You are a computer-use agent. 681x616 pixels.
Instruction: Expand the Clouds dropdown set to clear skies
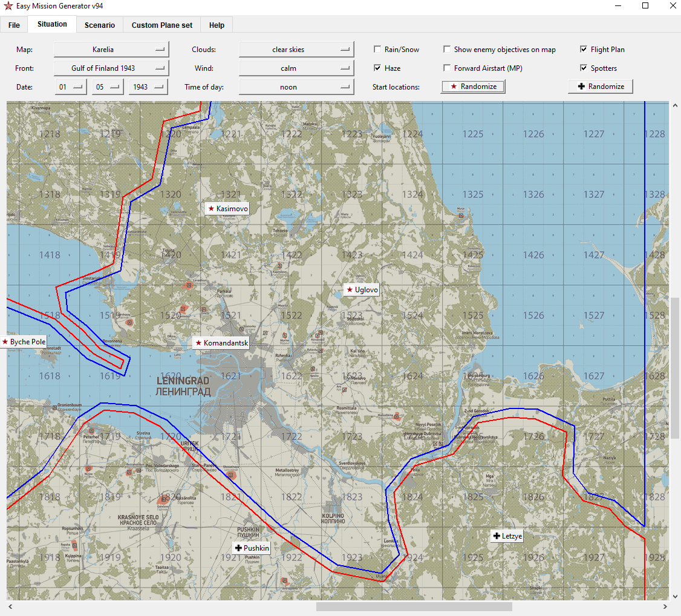[296, 50]
